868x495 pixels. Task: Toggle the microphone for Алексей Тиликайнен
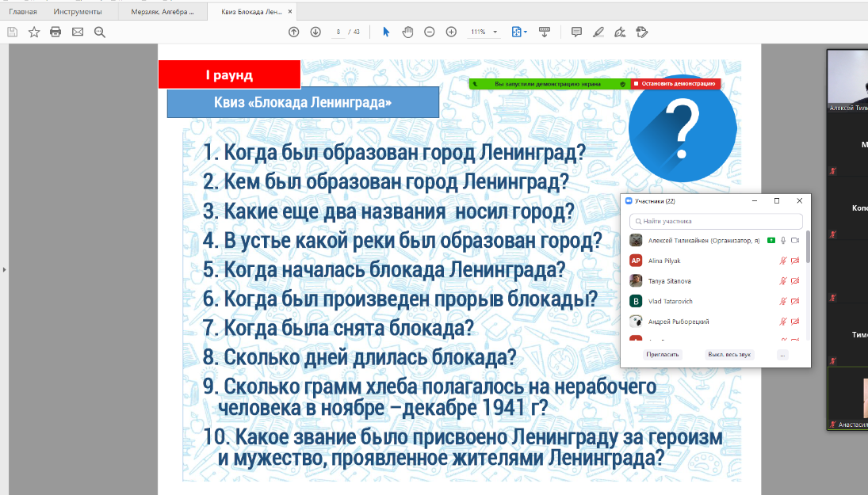coord(783,240)
